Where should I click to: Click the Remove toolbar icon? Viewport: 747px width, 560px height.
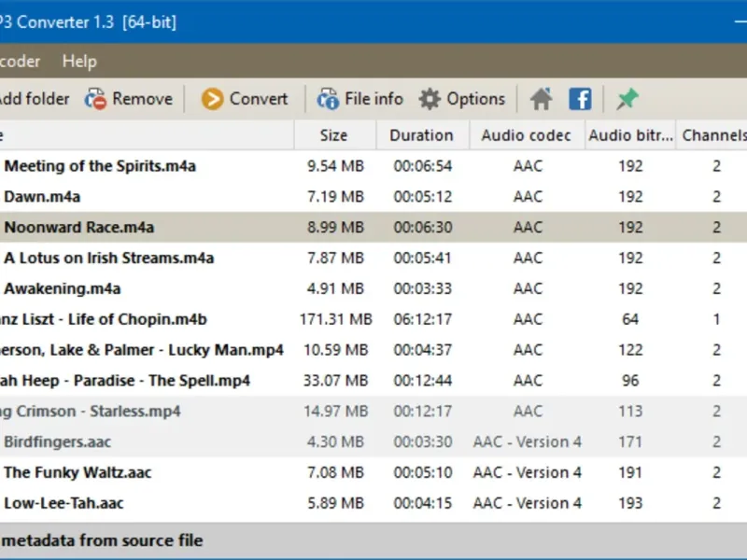pos(95,99)
